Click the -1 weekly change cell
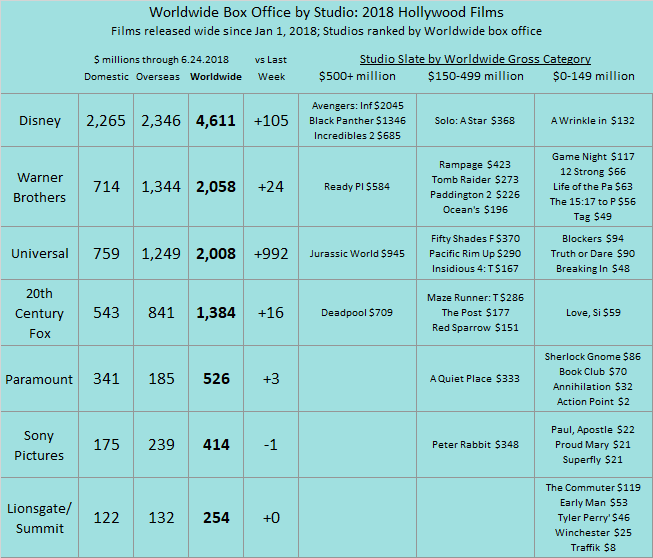Viewport: 653px width, 558px height. coord(271,445)
